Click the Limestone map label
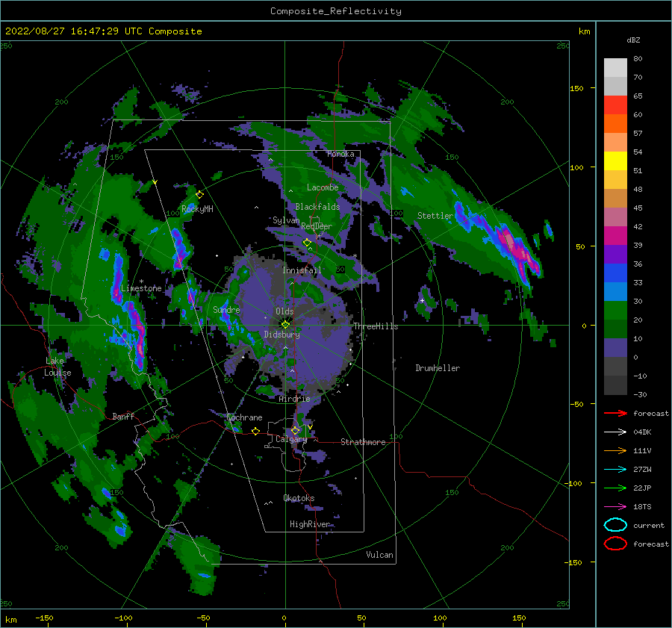This screenshot has width=672, height=628. pyautogui.click(x=141, y=288)
